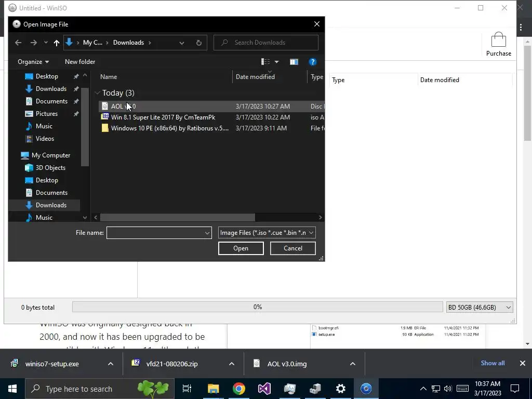Open File Explorer from taskbar

tap(213, 389)
